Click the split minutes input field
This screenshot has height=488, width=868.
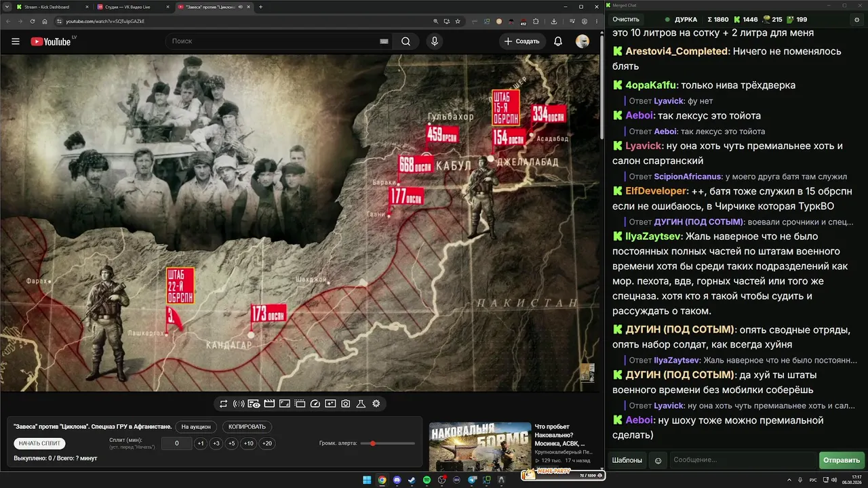click(x=177, y=443)
